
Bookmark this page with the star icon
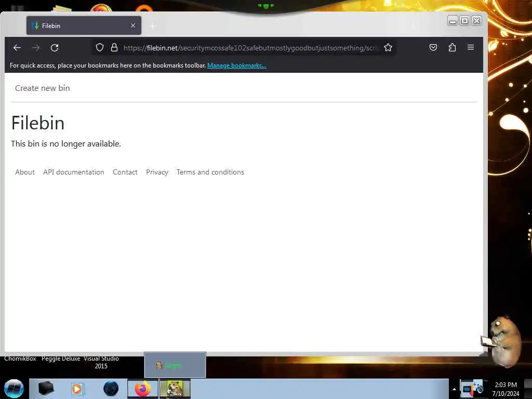pyautogui.click(x=388, y=47)
